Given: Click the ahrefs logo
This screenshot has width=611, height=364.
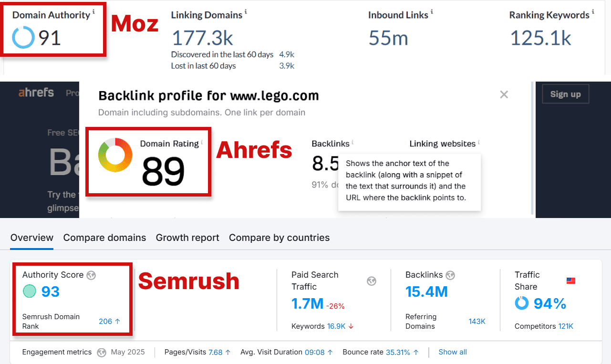Looking at the screenshot, I should coord(36,93).
